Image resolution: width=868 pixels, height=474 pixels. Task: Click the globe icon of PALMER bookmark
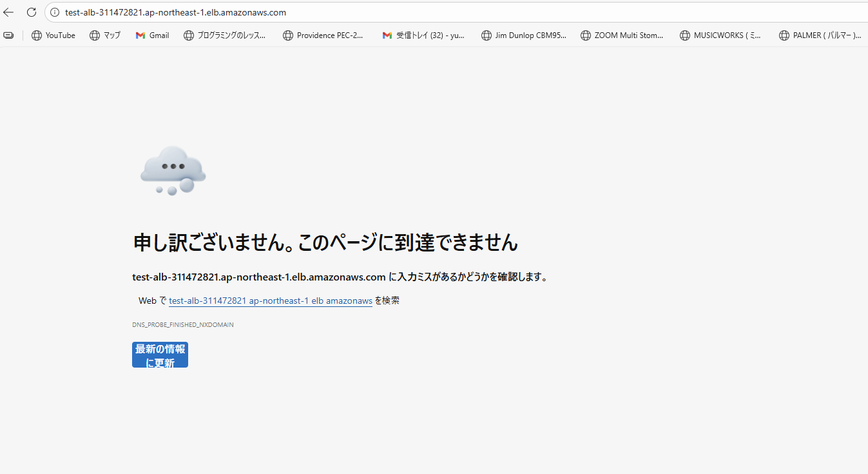(784, 35)
